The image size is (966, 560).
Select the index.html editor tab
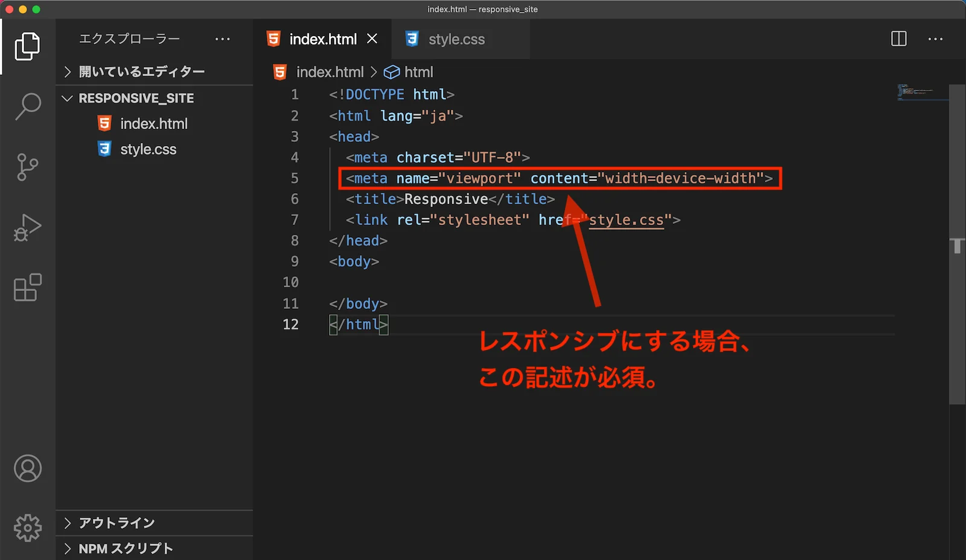[x=323, y=39]
